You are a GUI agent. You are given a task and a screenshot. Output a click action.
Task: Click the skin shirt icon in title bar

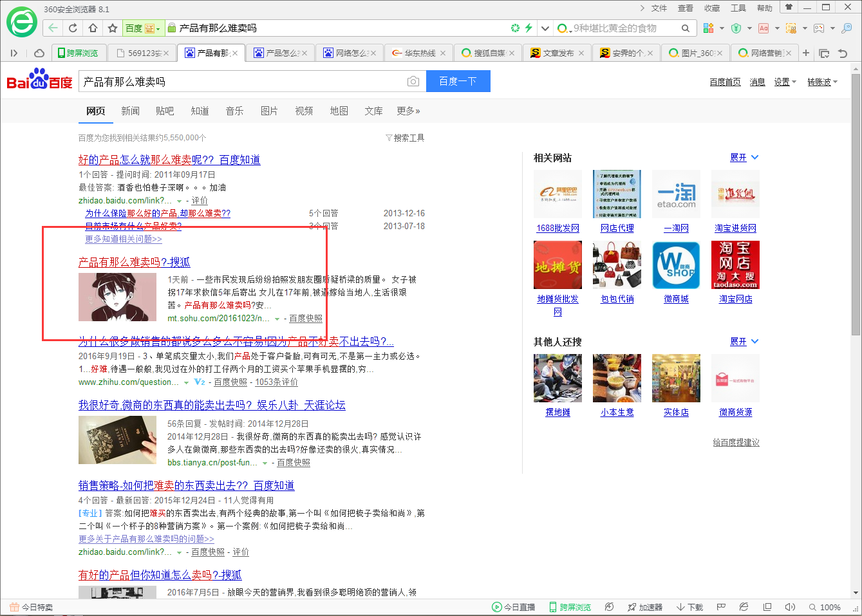click(789, 7)
